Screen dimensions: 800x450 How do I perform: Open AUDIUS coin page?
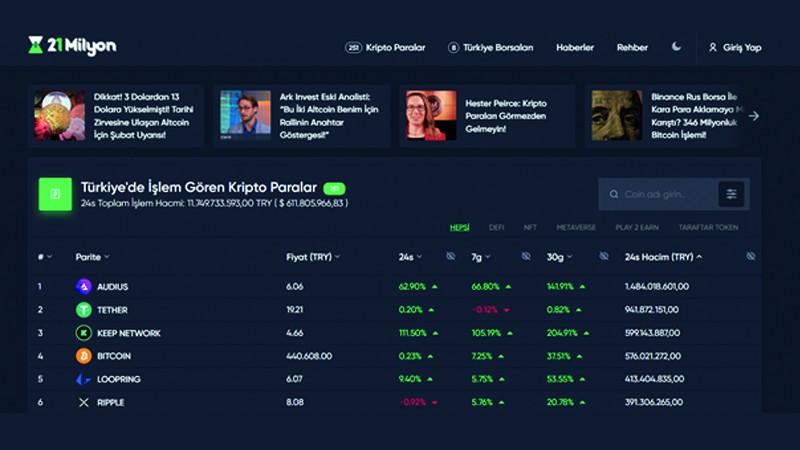(112, 287)
